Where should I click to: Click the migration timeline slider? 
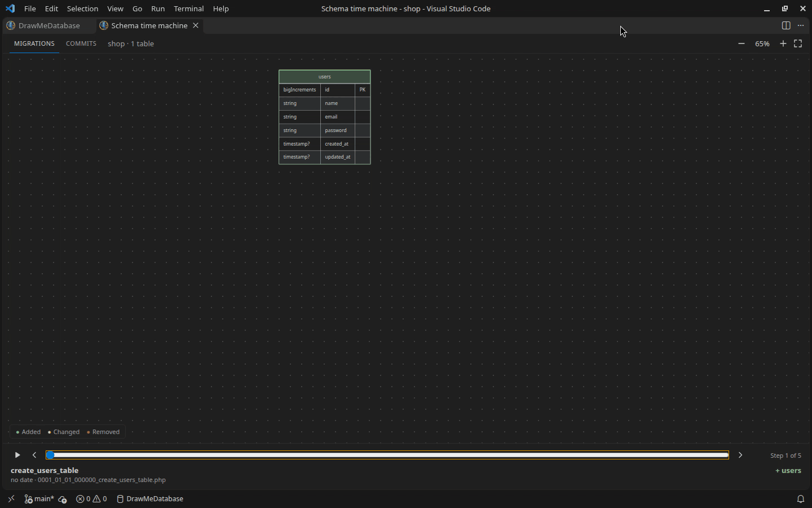(387, 455)
